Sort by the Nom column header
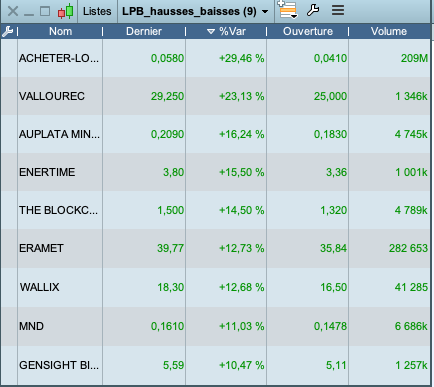This screenshot has height=387, width=434. point(60,31)
